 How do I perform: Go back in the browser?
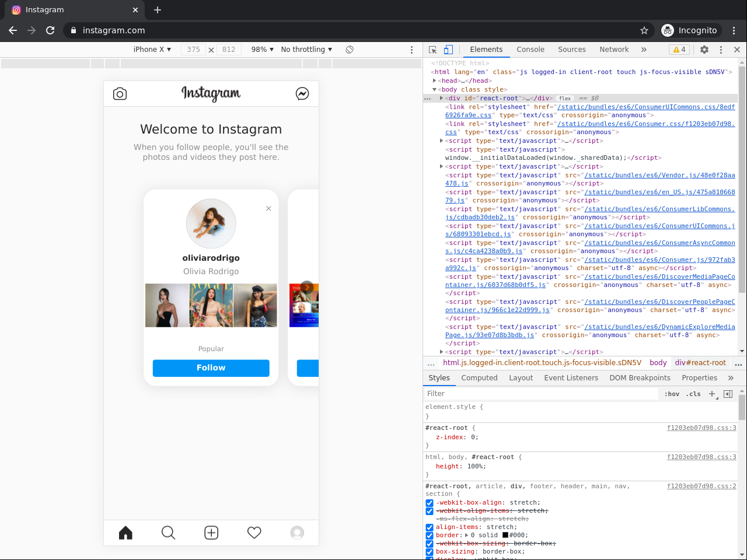click(13, 30)
